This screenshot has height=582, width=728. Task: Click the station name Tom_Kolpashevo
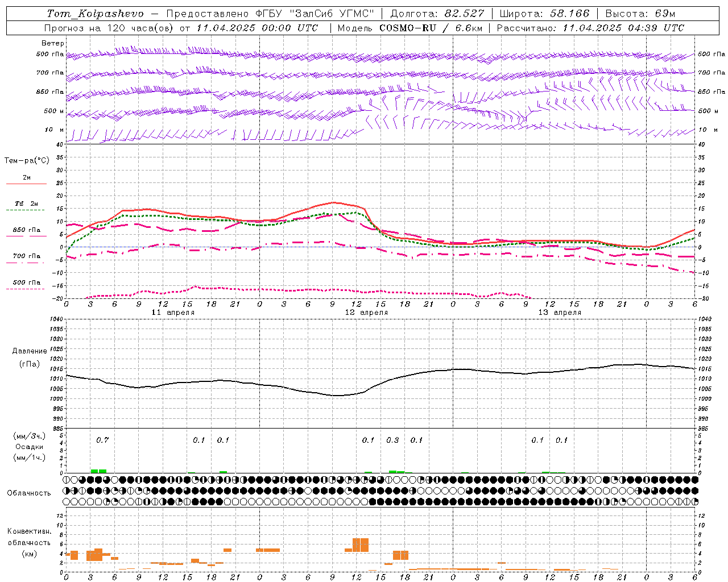(95, 14)
